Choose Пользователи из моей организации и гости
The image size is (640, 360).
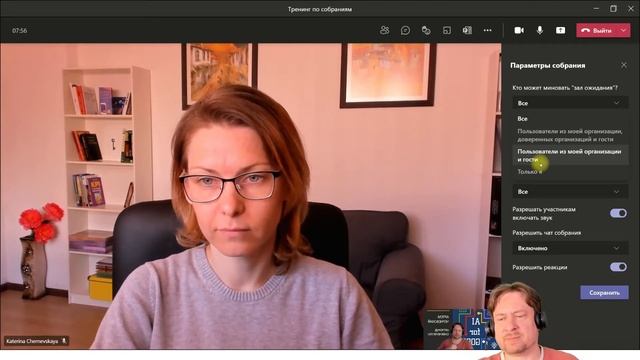point(570,156)
